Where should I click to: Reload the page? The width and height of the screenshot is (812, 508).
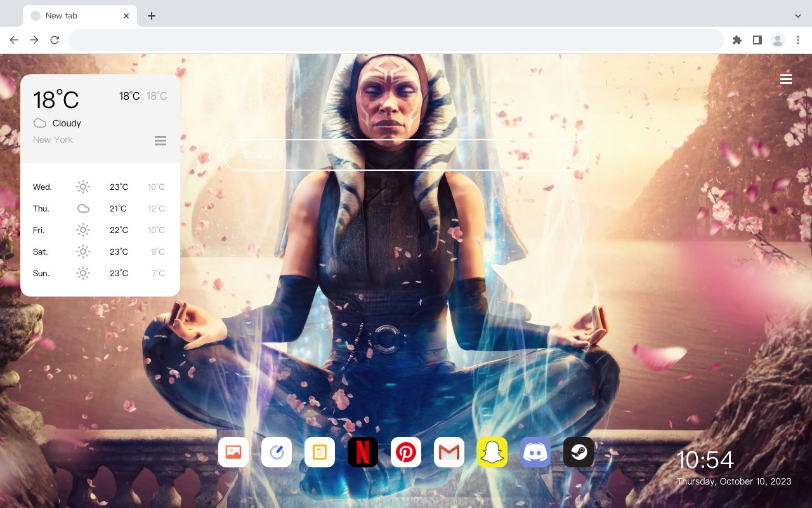click(55, 40)
